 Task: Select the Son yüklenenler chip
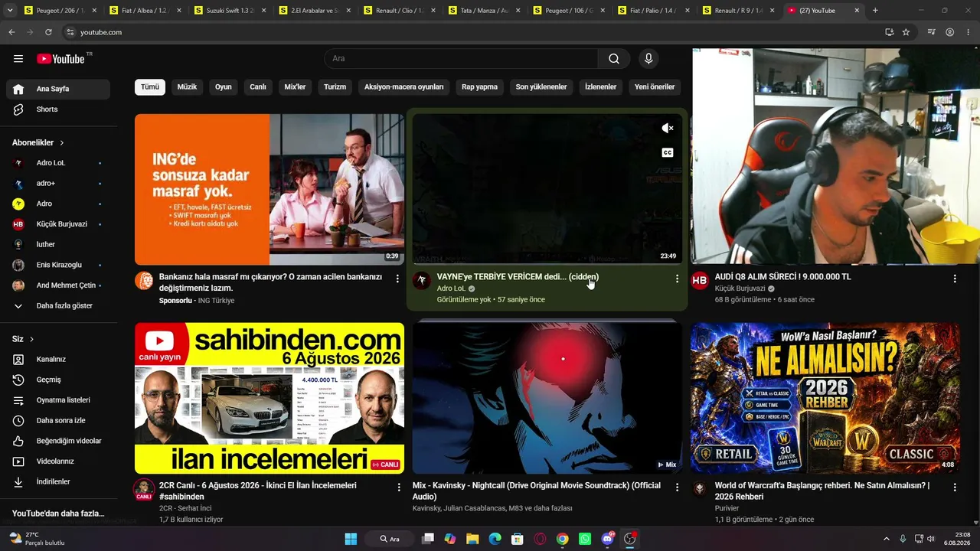[541, 87]
